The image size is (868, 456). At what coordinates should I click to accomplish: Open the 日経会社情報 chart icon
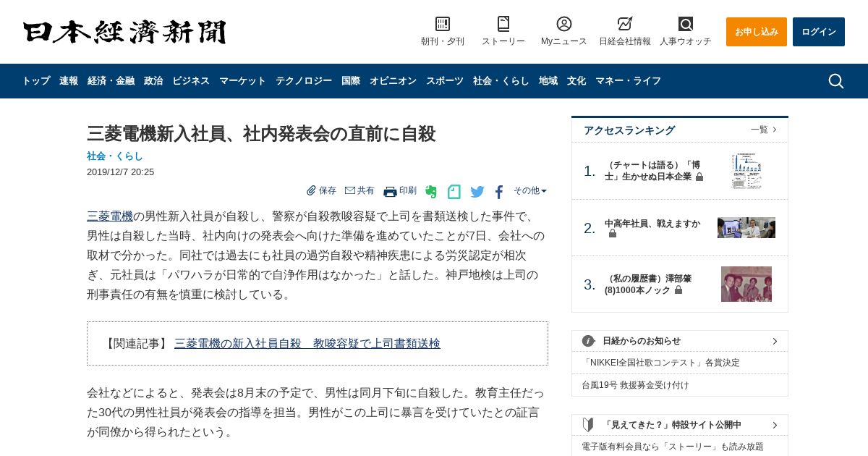[625, 24]
